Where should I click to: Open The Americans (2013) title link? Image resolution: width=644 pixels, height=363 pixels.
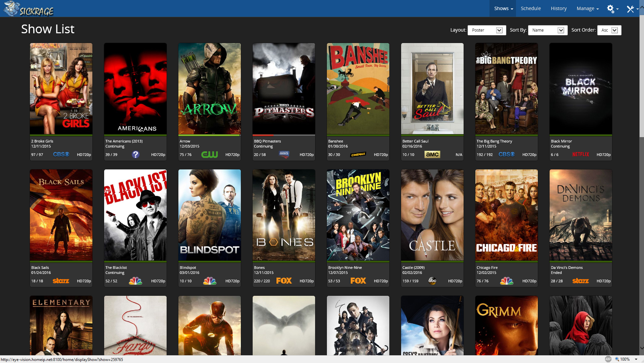(x=124, y=141)
